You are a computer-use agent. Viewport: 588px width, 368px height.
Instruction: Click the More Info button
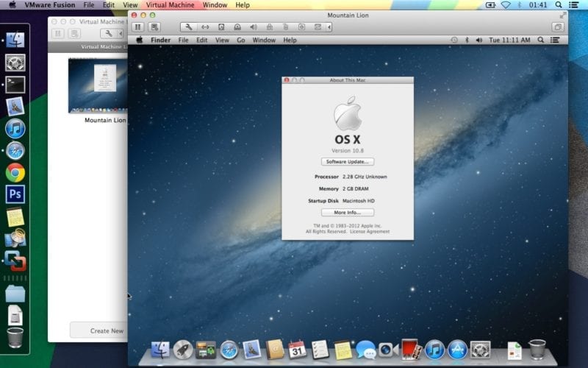(x=348, y=213)
